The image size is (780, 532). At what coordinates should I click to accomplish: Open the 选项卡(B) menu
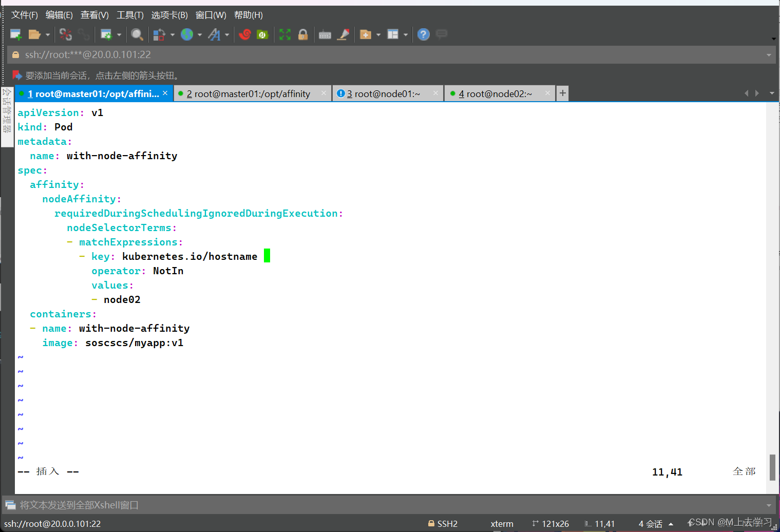tap(169, 15)
